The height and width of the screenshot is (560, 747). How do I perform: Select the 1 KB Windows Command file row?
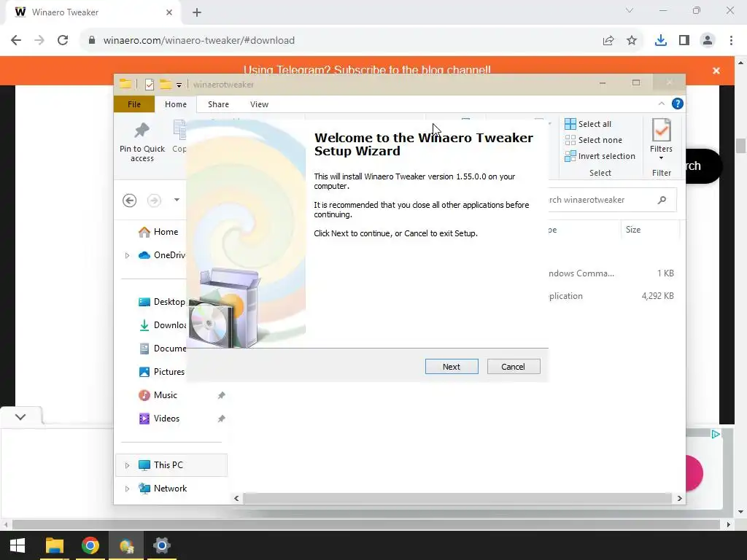click(x=611, y=273)
